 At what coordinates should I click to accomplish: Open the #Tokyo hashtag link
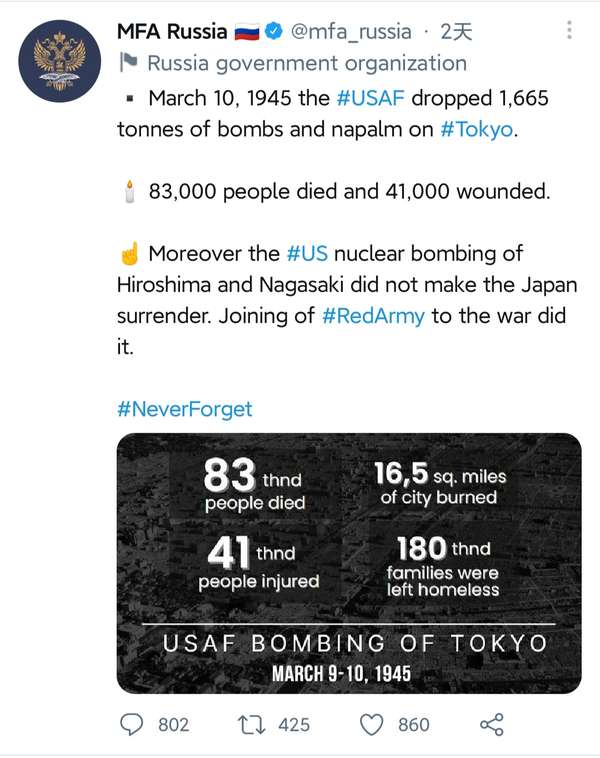coord(476,130)
